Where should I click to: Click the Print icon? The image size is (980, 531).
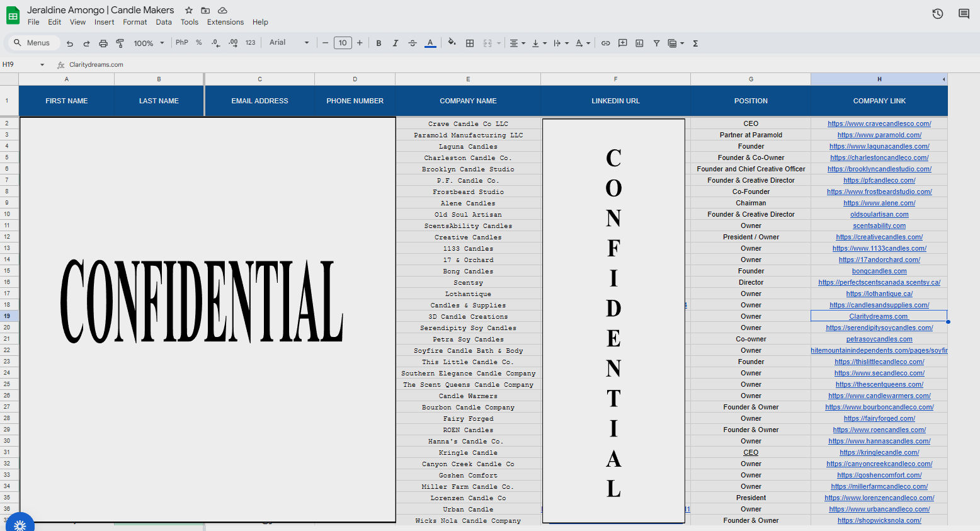click(x=103, y=43)
